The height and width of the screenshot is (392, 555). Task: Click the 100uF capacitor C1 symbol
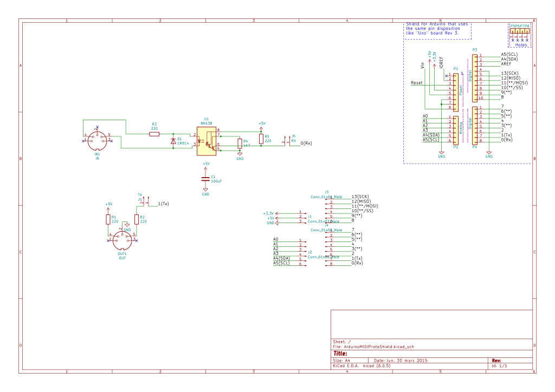click(x=205, y=178)
